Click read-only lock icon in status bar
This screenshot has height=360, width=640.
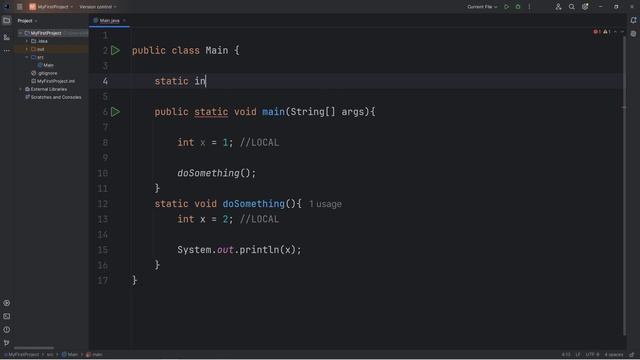coord(632,355)
